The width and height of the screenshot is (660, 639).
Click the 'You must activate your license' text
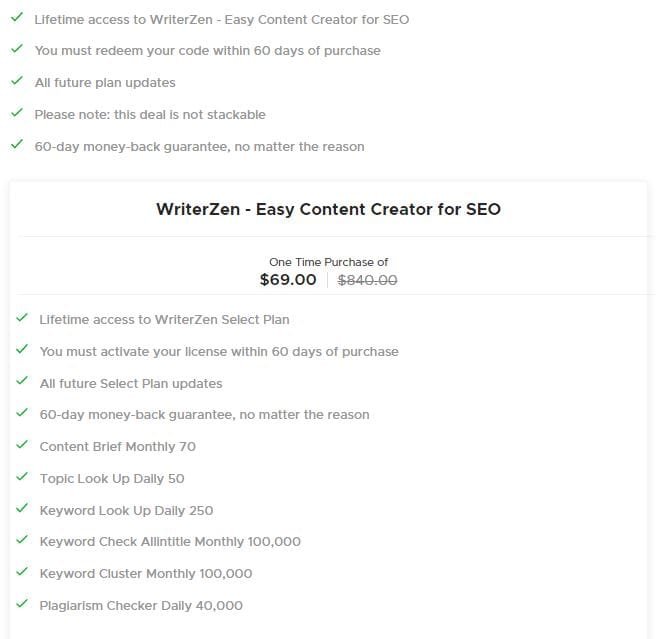coord(219,351)
